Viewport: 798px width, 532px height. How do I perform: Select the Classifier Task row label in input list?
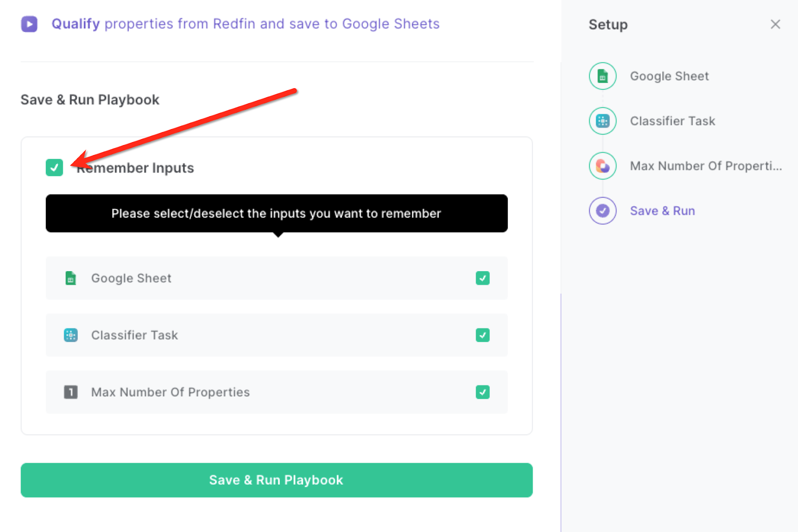[x=135, y=335]
